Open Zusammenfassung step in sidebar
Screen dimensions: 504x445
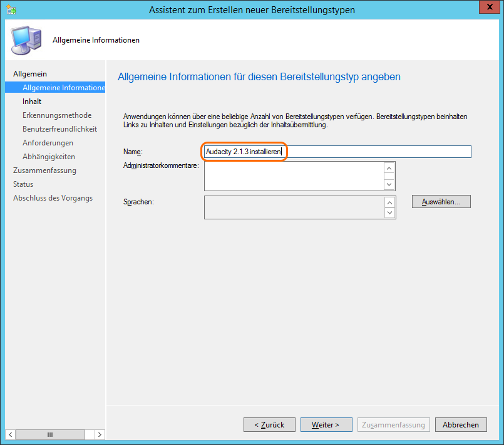coord(44,170)
